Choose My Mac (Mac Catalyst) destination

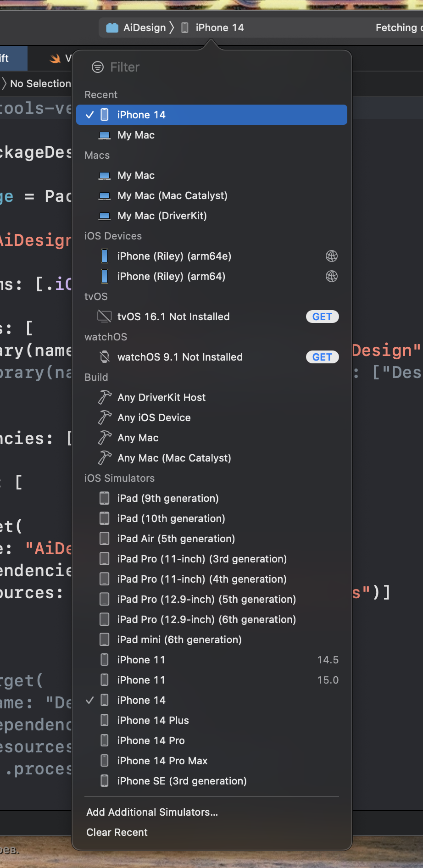click(211, 195)
